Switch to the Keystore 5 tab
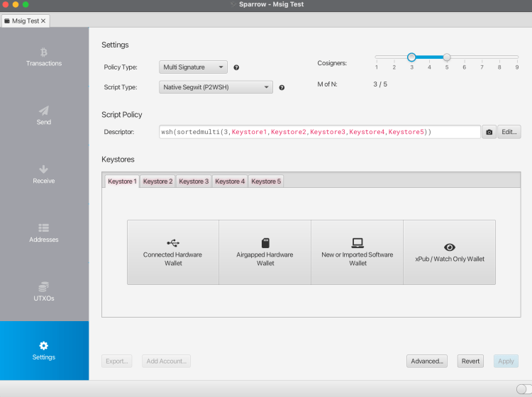This screenshot has width=532, height=397. (266, 181)
